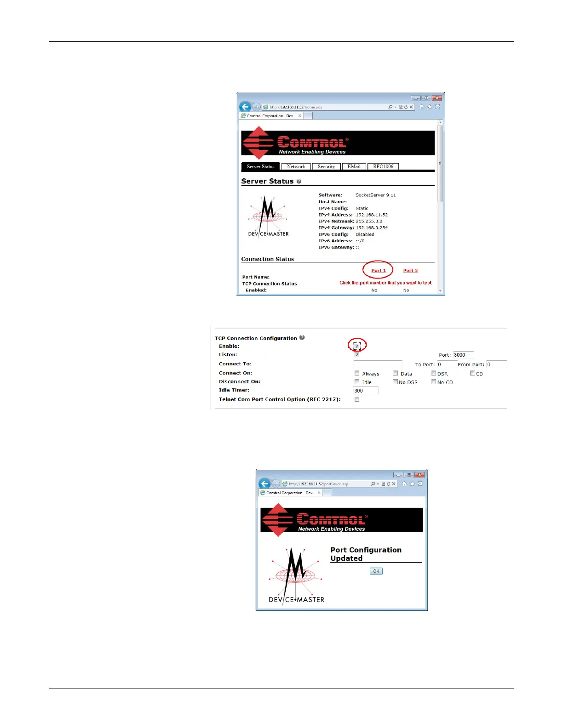Click compatibility view icon in home.asp address bar
563x728 pixels.
pyautogui.click(x=401, y=107)
